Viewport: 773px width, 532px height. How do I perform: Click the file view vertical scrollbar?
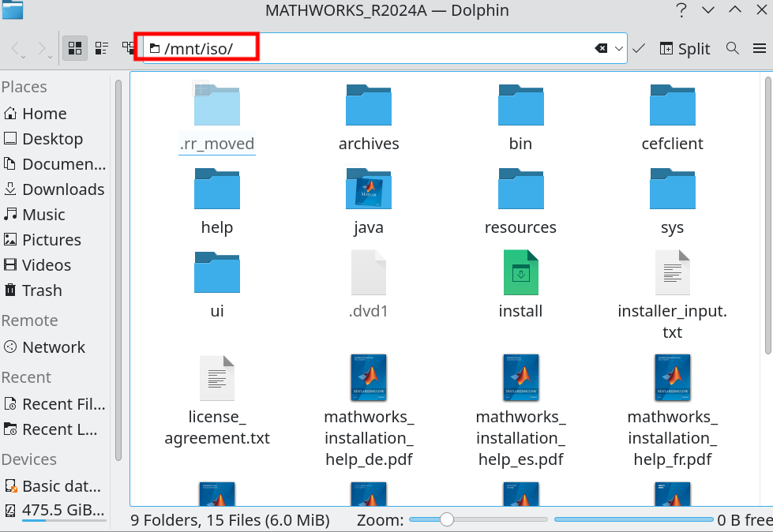click(768, 215)
